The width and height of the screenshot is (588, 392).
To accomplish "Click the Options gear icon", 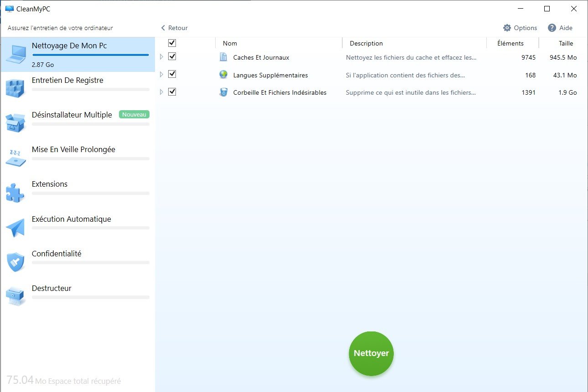I will pos(507,28).
